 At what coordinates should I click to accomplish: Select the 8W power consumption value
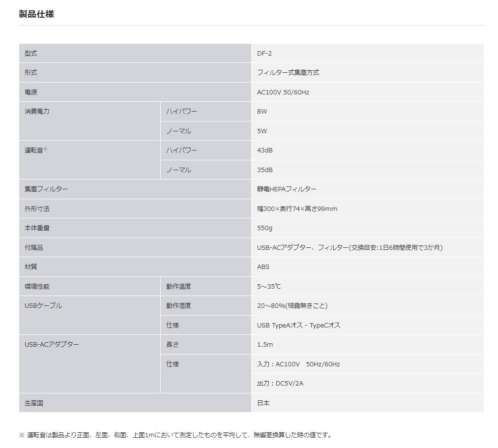[262, 111]
